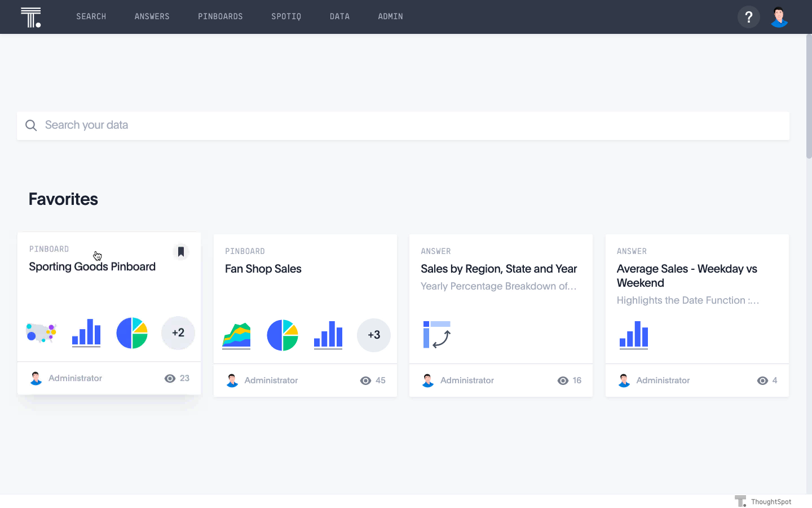Click the PINBOARD label on Sporting Goods card
Image resolution: width=812 pixels, height=508 pixels.
point(49,249)
